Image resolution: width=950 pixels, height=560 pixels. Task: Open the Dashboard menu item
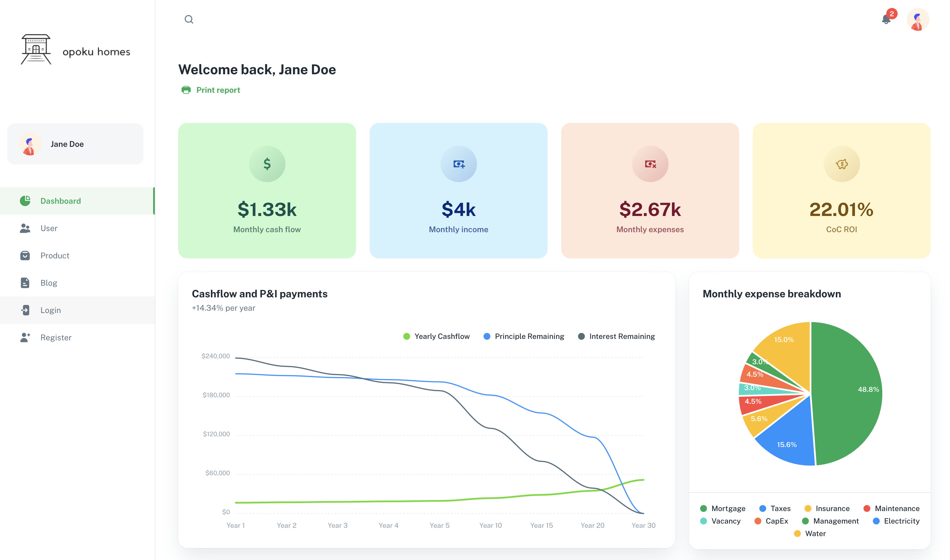click(x=77, y=201)
